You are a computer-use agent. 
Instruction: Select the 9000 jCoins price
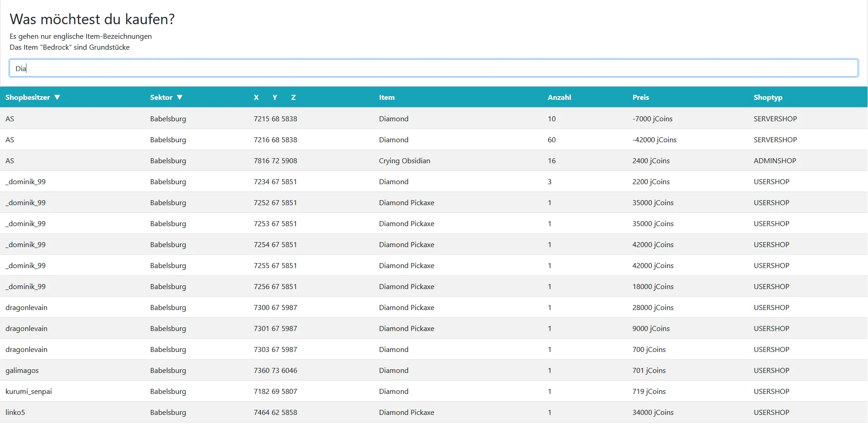pos(651,328)
